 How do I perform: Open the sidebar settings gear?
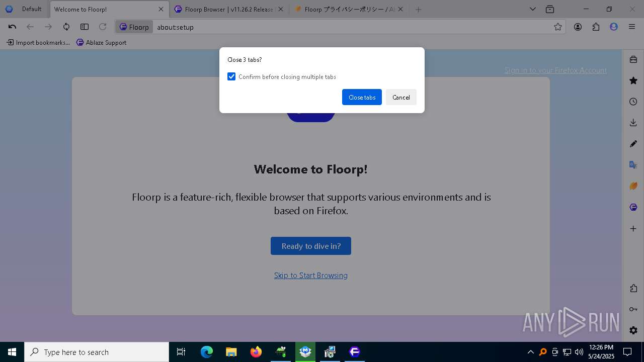pos(633,330)
